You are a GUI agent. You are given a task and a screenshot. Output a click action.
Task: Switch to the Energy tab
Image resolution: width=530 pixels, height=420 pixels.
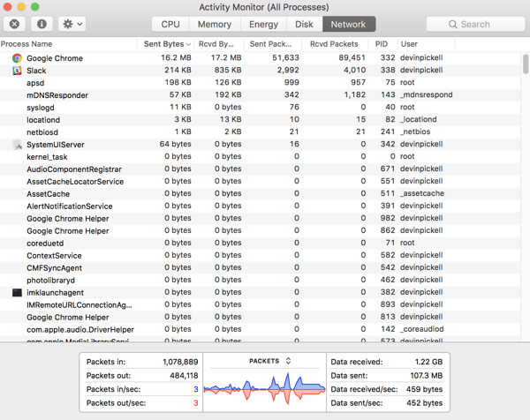[x=263, y=25]
